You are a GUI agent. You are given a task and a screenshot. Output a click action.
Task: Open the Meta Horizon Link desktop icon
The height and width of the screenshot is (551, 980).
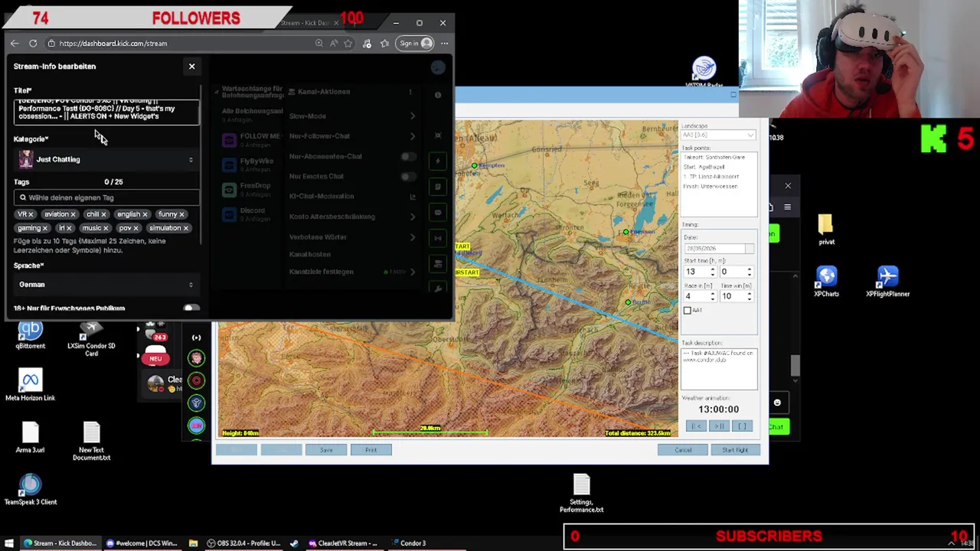(x=30, y=386)
